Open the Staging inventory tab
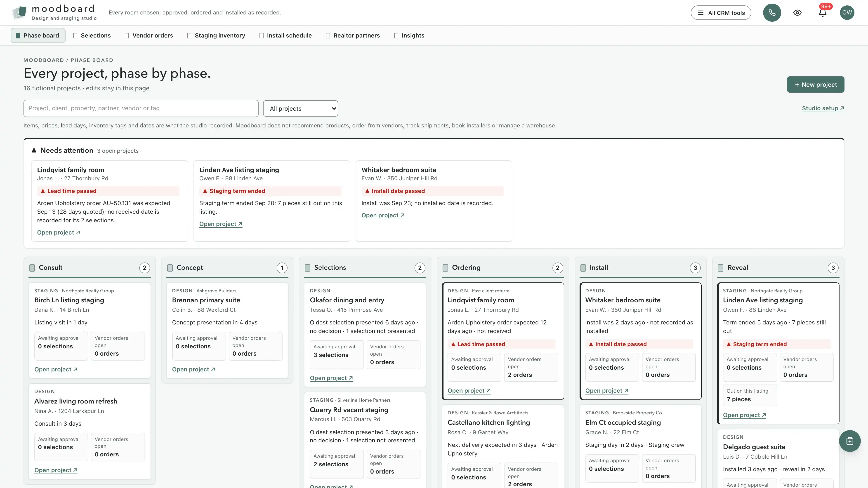 click(x=216, y=35)
